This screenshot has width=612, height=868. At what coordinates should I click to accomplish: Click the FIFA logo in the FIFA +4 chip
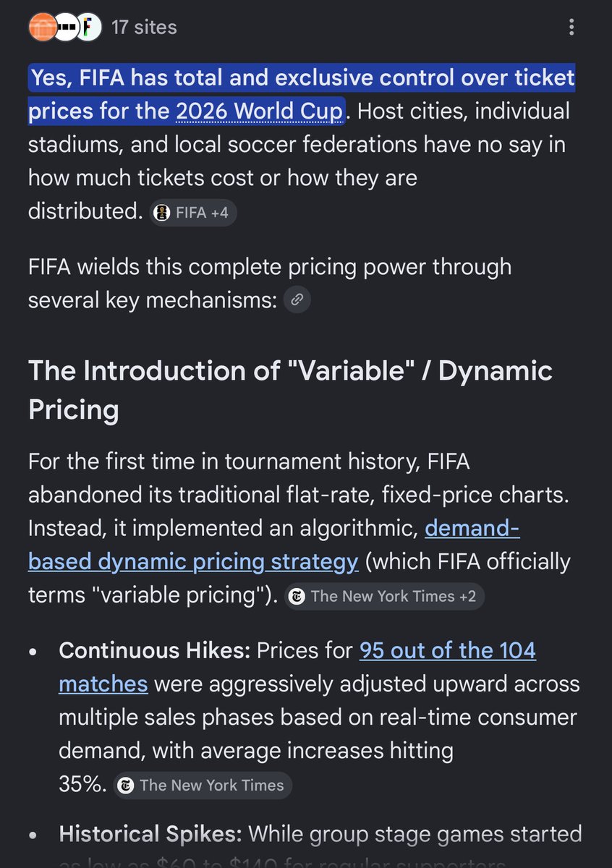click(163, 213)
